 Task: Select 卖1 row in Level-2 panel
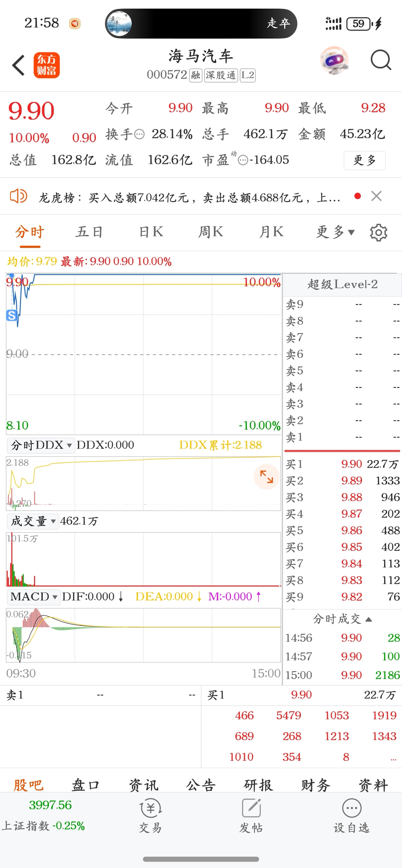pos(342,438)
